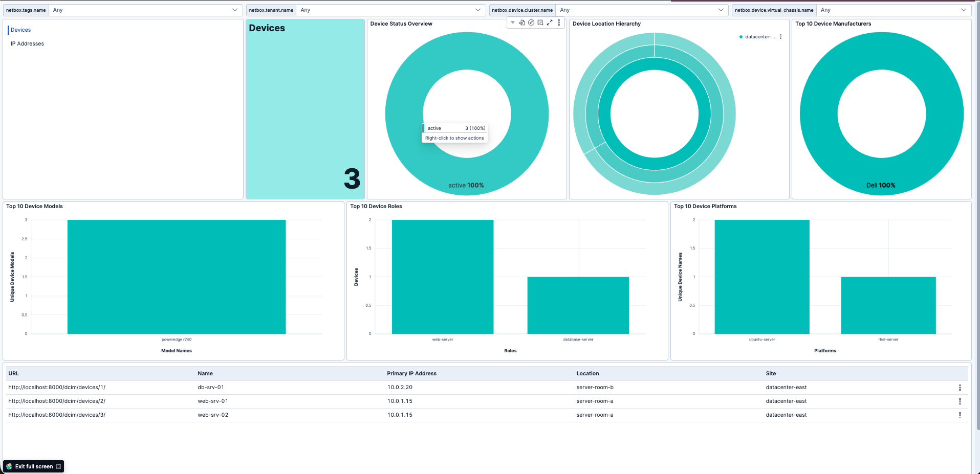Viewport: 980px width, 474px height.
Task: Open legend options for datacenter legend item
Action: pos(780,37)
